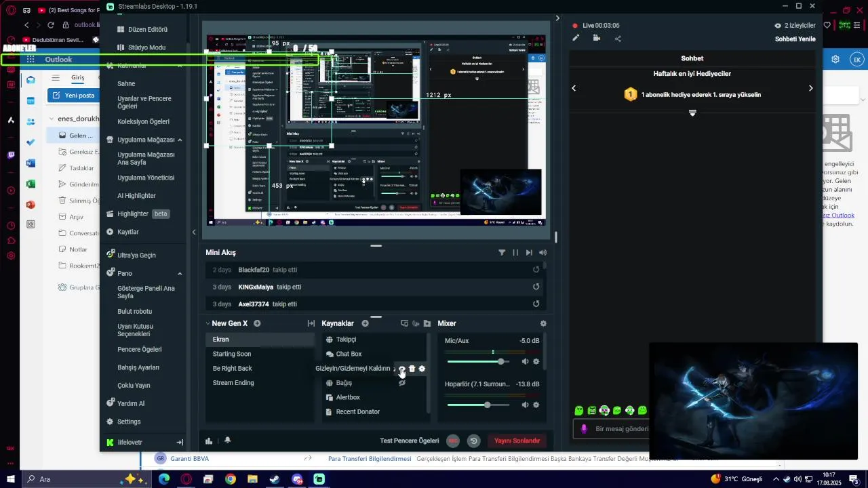
Task: Show previous gifter leaderboard slide
Action: coord(574,88)
